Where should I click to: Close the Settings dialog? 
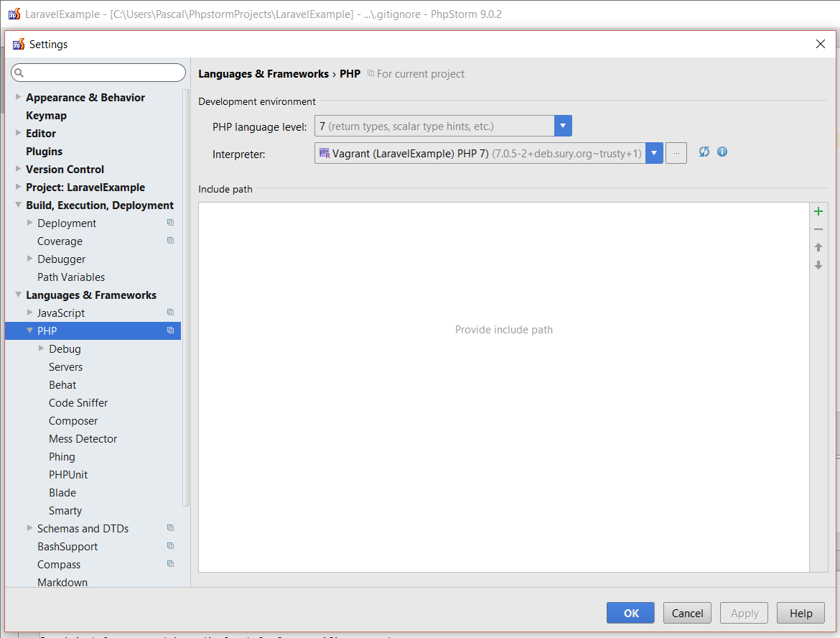click(820, 44)
